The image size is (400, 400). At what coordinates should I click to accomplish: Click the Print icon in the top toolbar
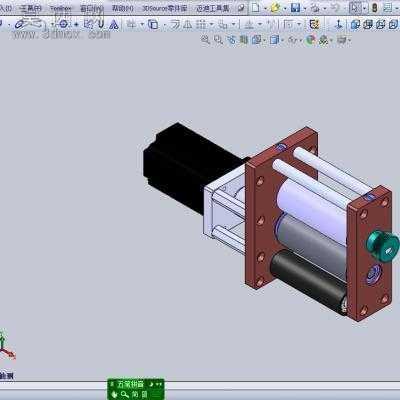pyautogui.click(x=315, y=8)
